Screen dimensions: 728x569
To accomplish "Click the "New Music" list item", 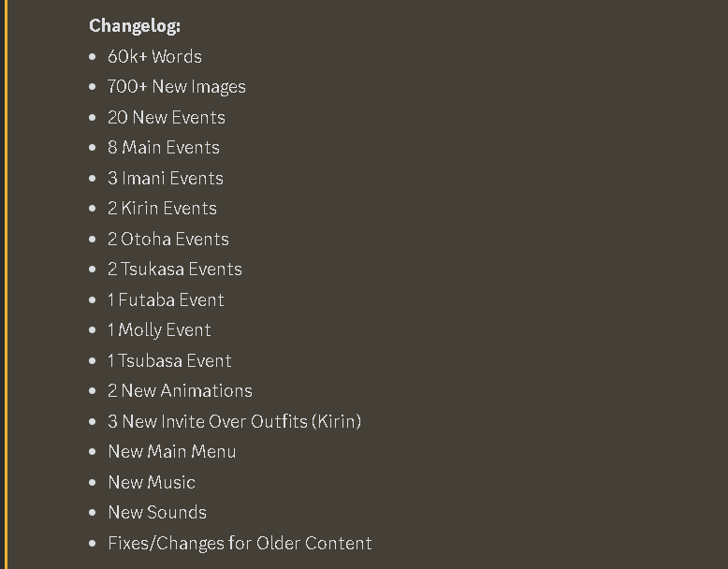I will click(152, 482).
